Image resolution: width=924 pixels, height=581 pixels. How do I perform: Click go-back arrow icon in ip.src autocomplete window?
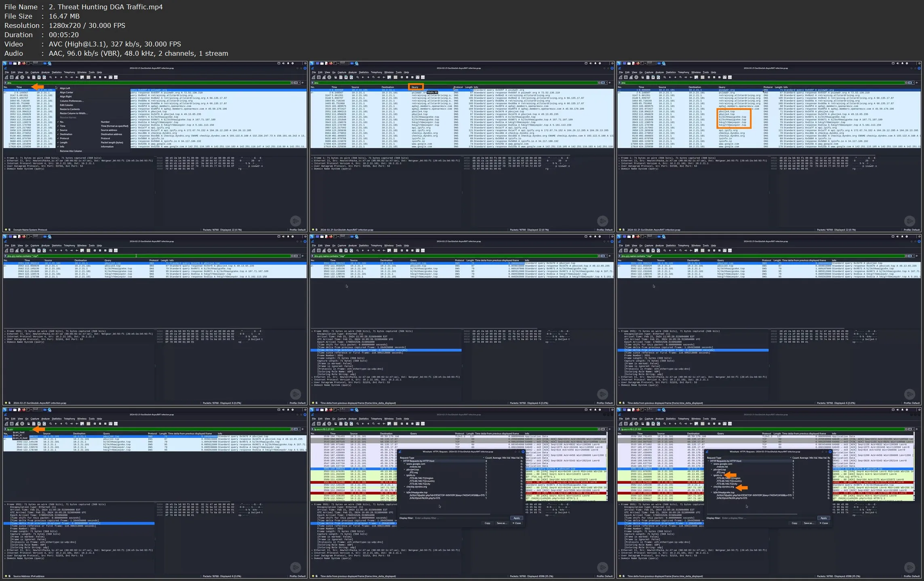(56, 424)
